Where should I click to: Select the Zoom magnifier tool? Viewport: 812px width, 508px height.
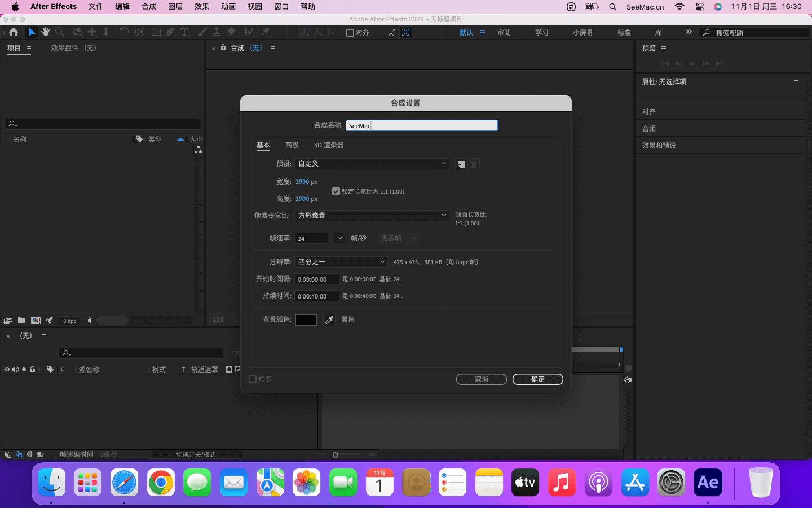tap(60, 32)
